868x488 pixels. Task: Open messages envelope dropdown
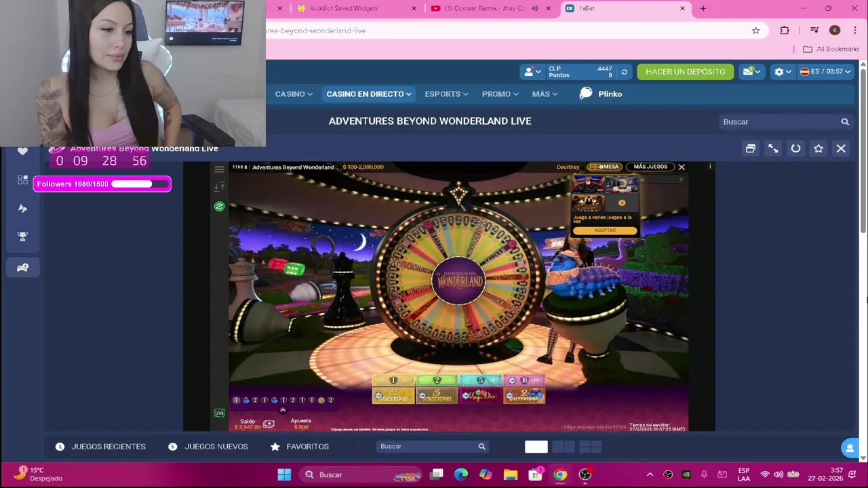coord(751,71)
